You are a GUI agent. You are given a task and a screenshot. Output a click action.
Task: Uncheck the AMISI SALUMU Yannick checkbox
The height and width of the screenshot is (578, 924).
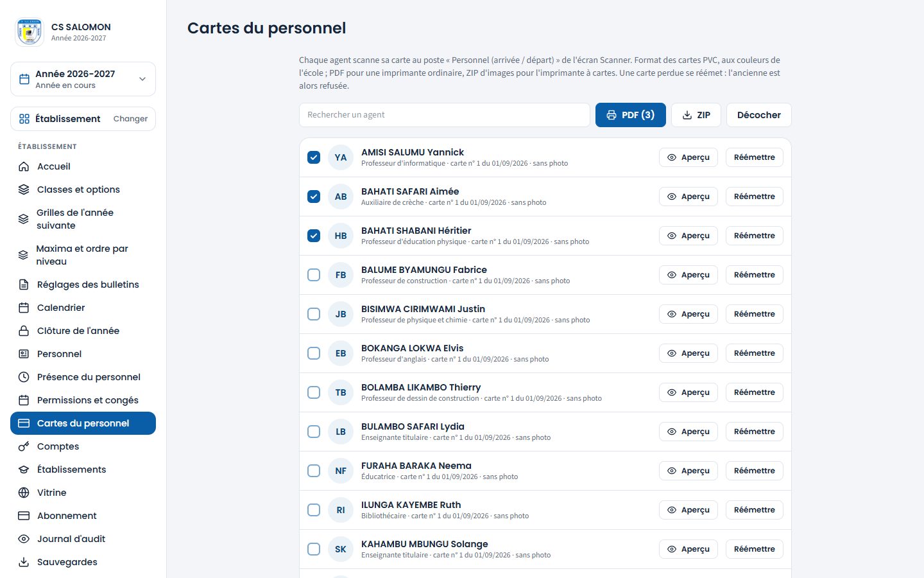314,157
